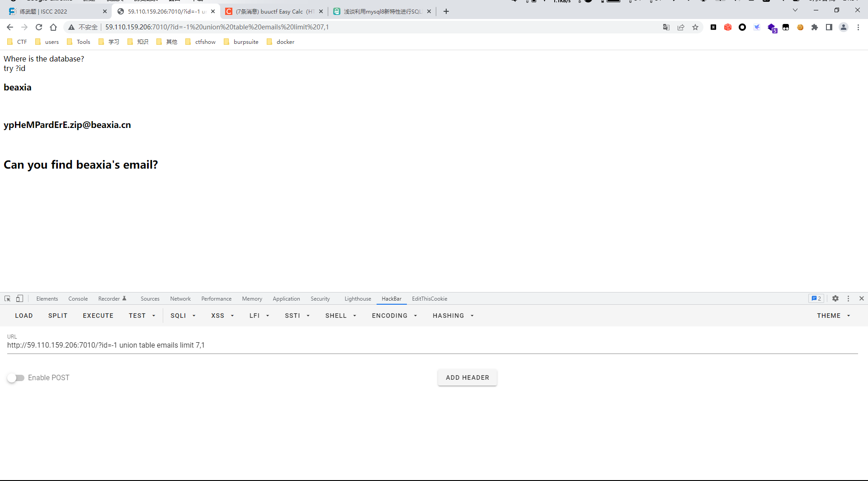Open the Tools bookmarks folder
The width and height of the screenshot is (868, 481).
point(78,42)
